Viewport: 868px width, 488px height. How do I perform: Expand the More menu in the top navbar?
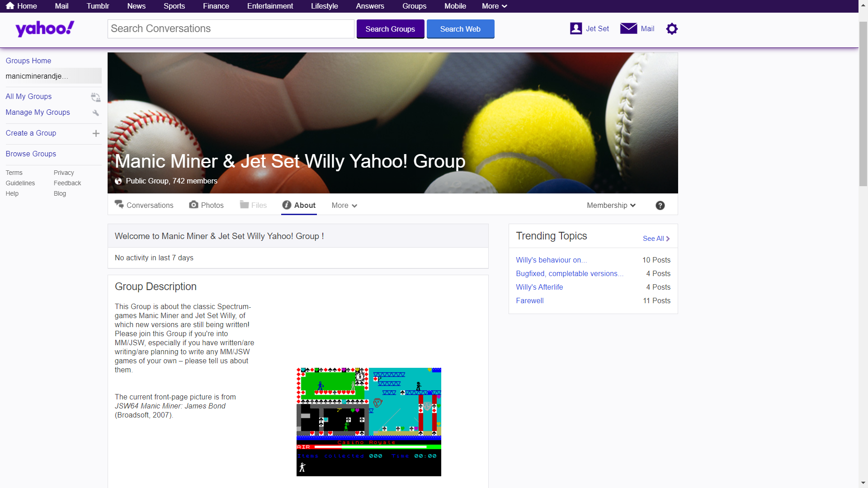(x=494, y=6)
